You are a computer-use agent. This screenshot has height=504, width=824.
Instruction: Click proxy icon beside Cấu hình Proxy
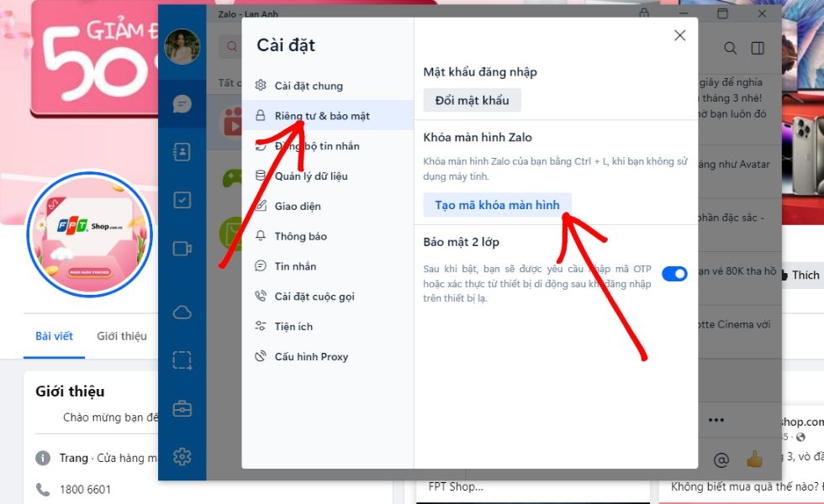coord(261,356)
